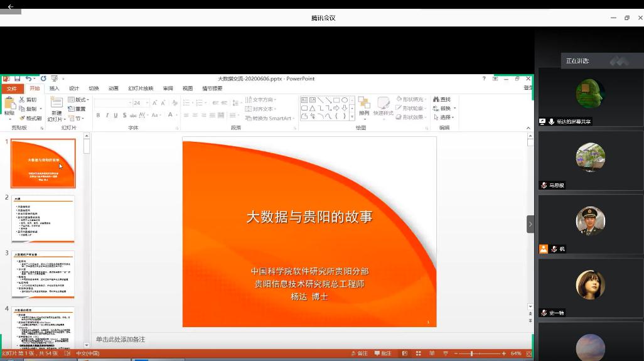644x361 pixels.
Task: Toggle Bold formatting button
Action: (x=98, y=115)
